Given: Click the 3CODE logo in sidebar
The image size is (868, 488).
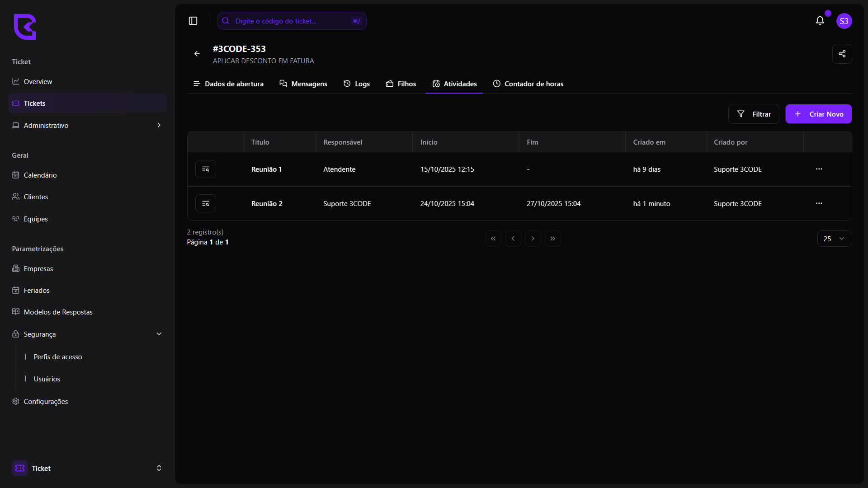Looking at the screenshot, I should click(x=25, y=27).
